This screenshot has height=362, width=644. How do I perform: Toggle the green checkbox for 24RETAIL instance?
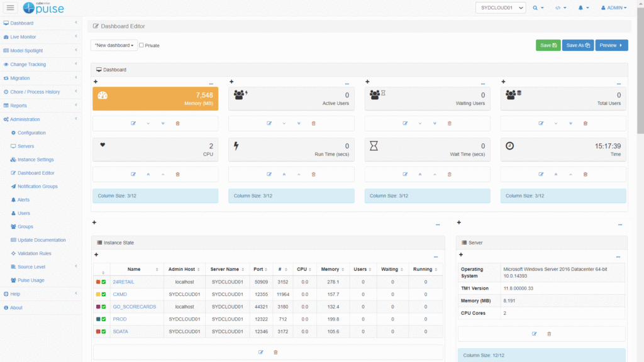tap(104, 282)
